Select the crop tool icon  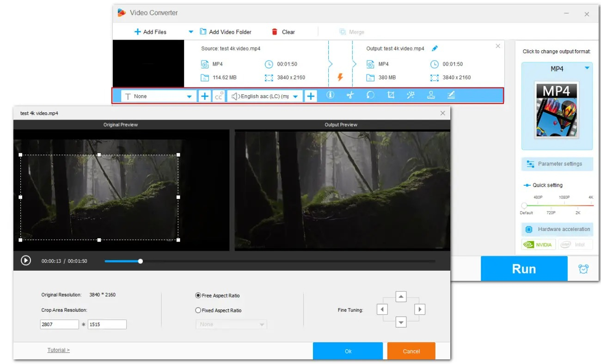(x=391, y=95)
